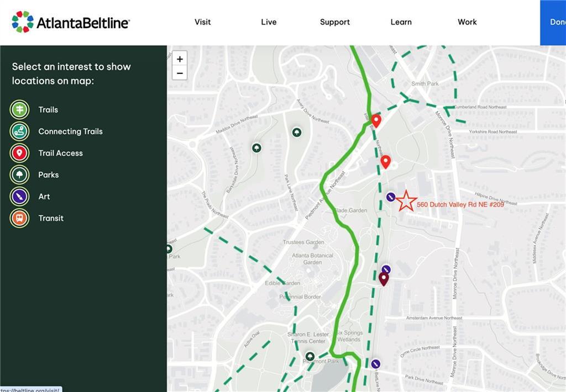The width and height of the screenshot is (566, 392).
Task: Click the Transit label in sidebar
Action: click(51, 218)
